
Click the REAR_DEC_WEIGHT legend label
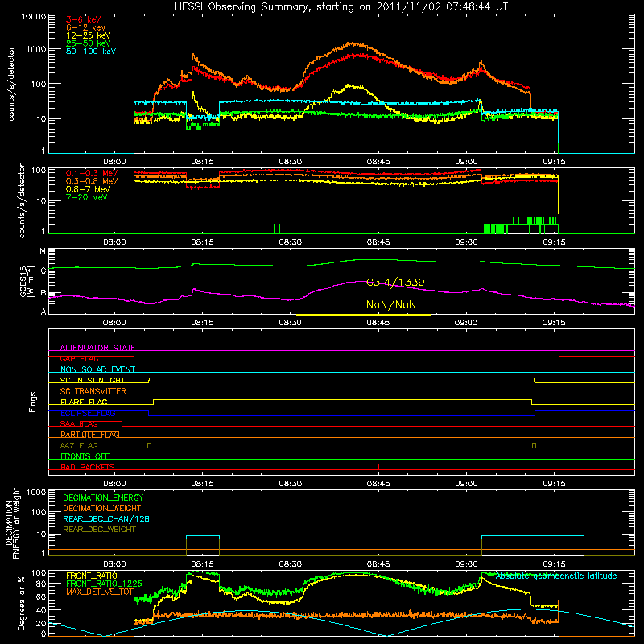99,530
